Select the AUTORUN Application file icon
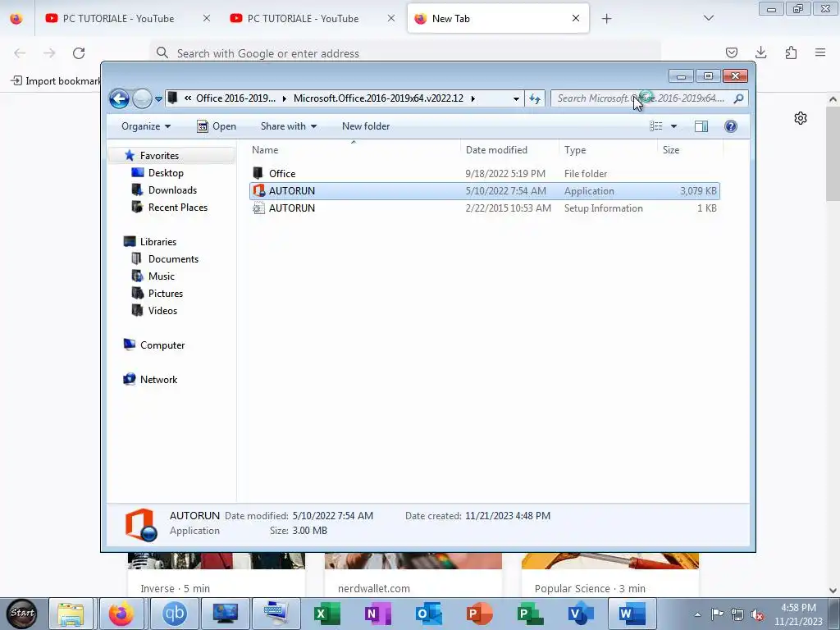 [258, 190]
